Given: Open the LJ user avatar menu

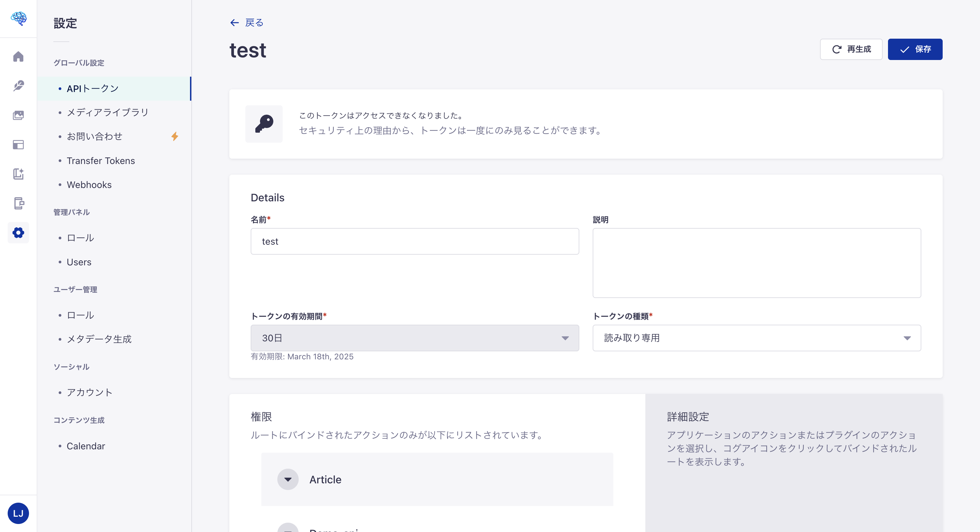Looking at the screenshot, I should point(18,513).
